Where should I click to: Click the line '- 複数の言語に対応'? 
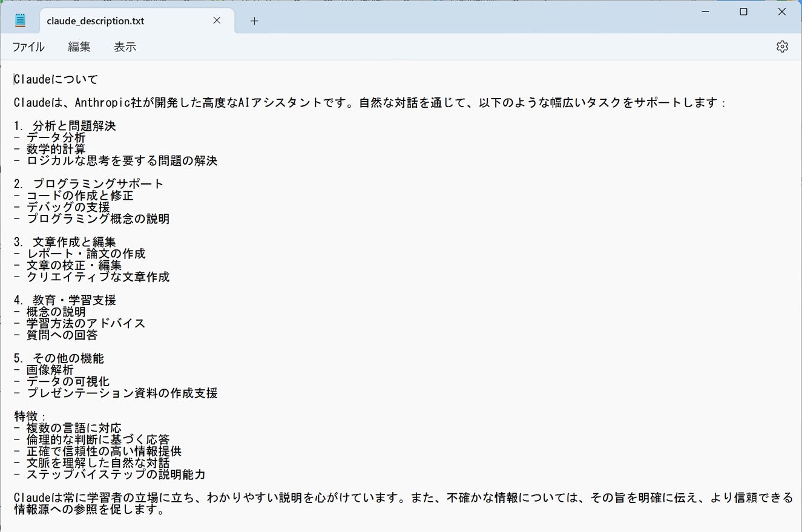tap(68, 428)
